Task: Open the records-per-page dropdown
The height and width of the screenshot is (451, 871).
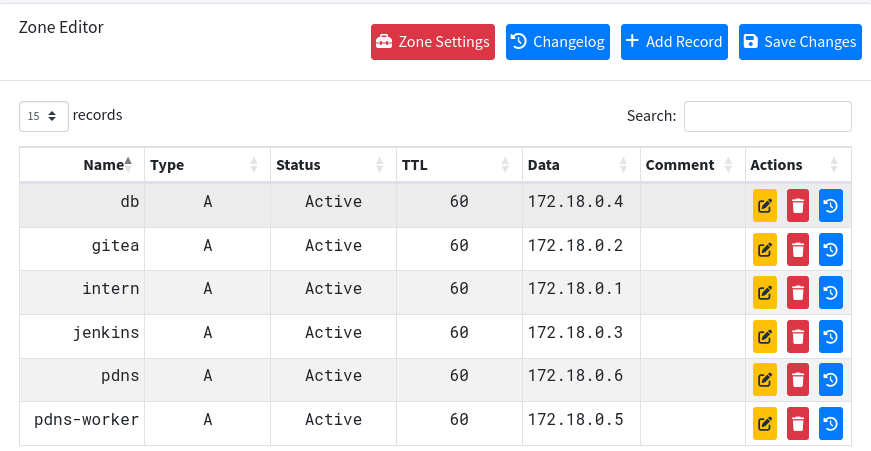Action: pos(44,116)
